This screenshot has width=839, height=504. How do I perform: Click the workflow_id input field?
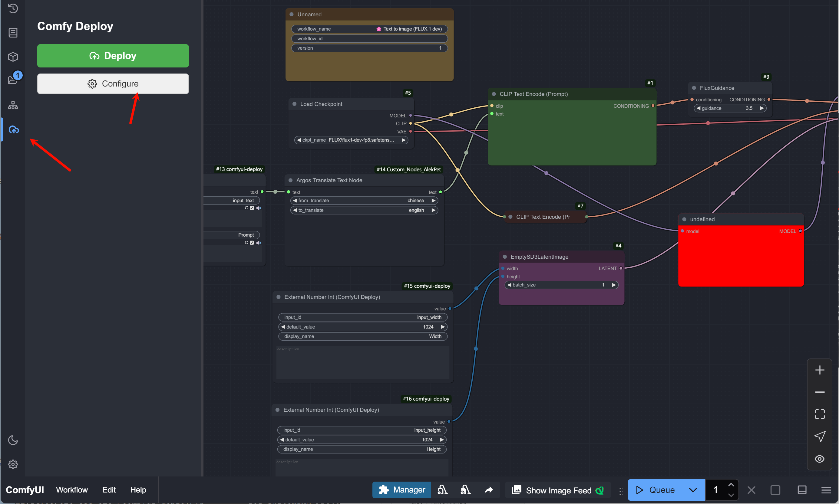pyautogui.click(x=369, y=38)
